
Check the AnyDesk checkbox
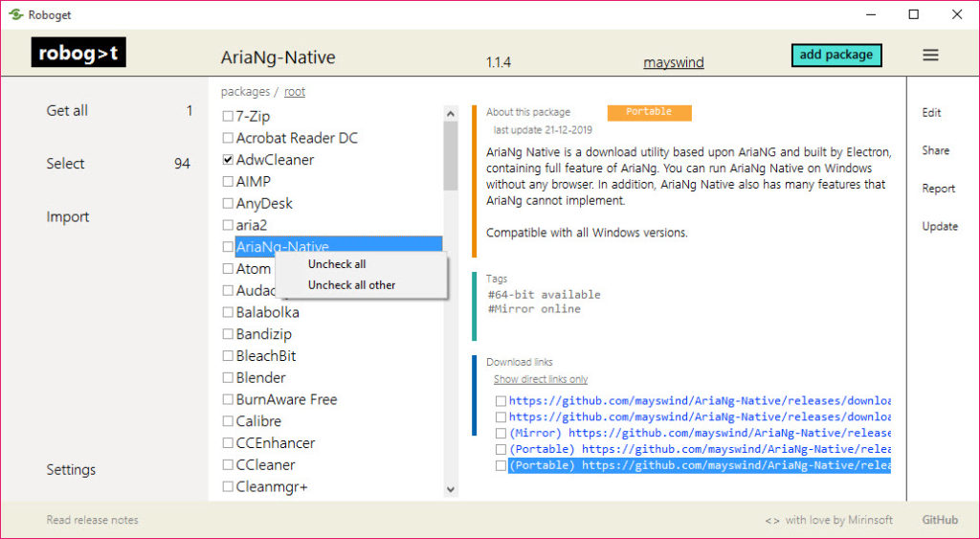(228, 203)
